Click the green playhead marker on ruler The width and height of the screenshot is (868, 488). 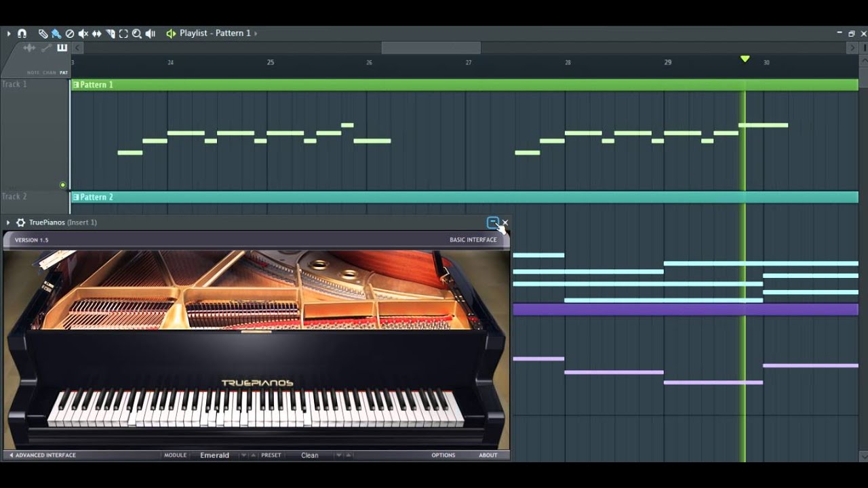point(745,59)
